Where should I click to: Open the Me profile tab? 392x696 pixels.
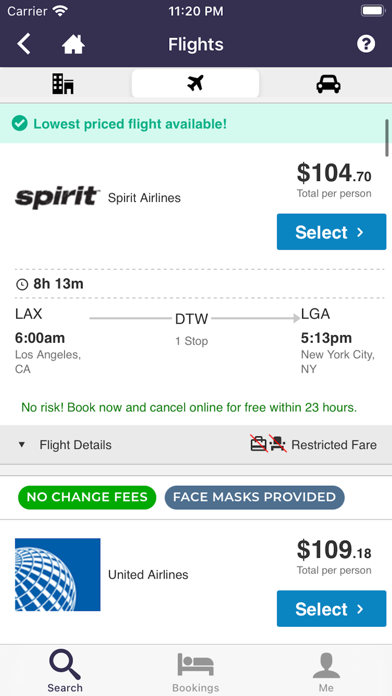pos(326,670)
